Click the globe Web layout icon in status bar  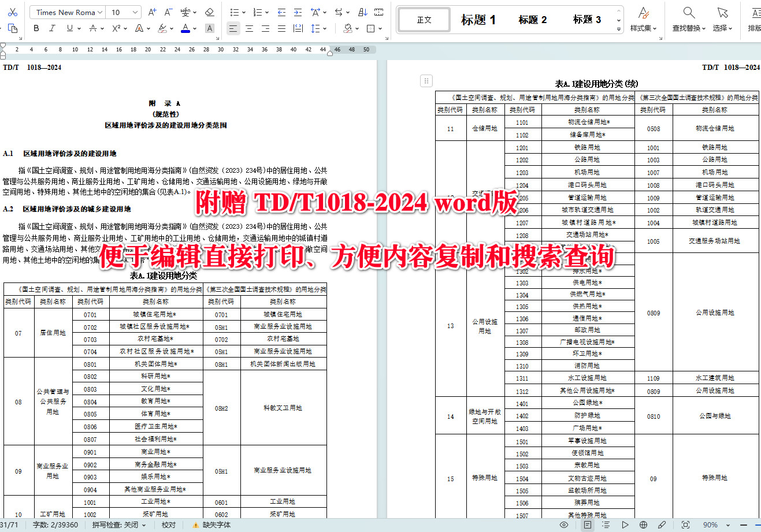[x=644, y=525]
